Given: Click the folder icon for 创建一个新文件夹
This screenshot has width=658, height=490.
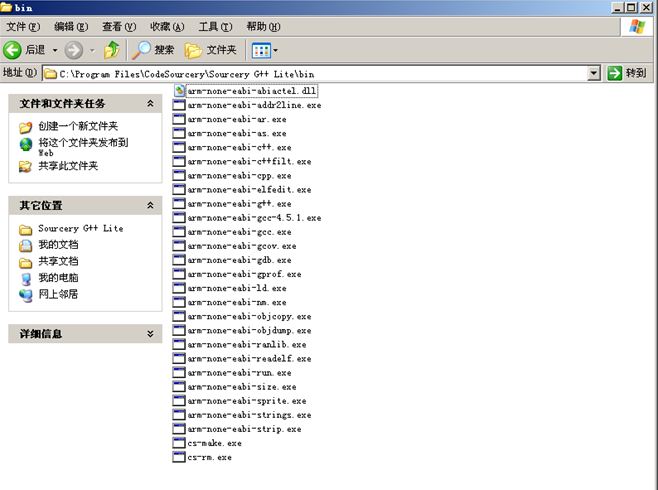Looking at the screenshot, I should pyautogui.click(x=26, y=127).
